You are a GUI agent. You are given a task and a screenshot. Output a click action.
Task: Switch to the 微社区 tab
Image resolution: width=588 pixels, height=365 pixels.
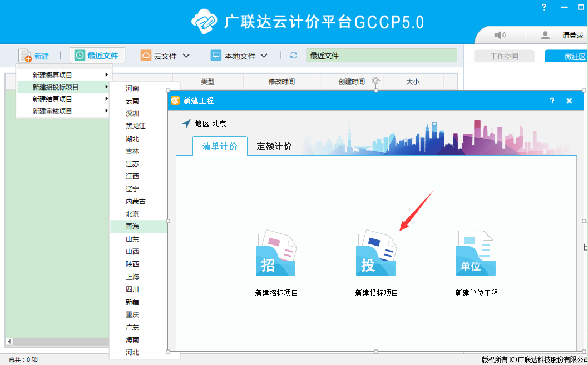click(566, 56)
